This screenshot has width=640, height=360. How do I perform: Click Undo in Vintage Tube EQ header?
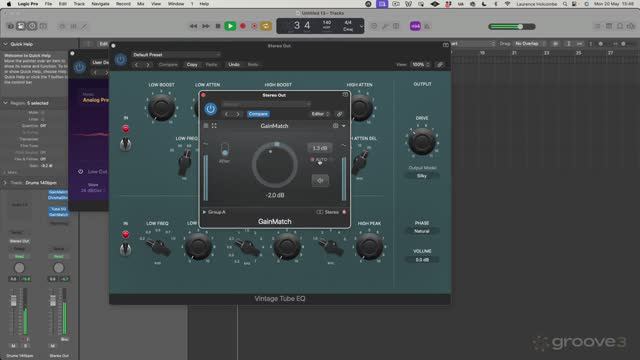[234, 64]
